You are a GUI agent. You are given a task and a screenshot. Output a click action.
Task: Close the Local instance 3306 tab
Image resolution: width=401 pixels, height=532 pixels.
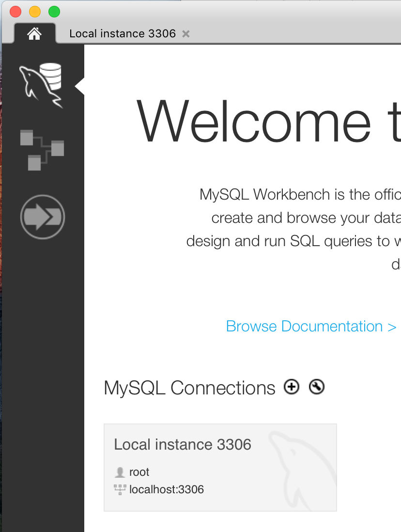pos(185,33)
